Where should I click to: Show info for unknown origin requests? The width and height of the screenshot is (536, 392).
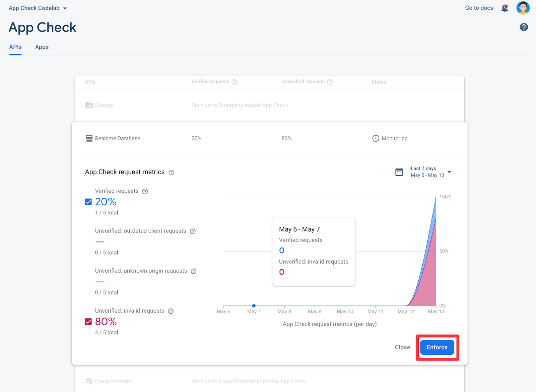(x=194, y=271)
